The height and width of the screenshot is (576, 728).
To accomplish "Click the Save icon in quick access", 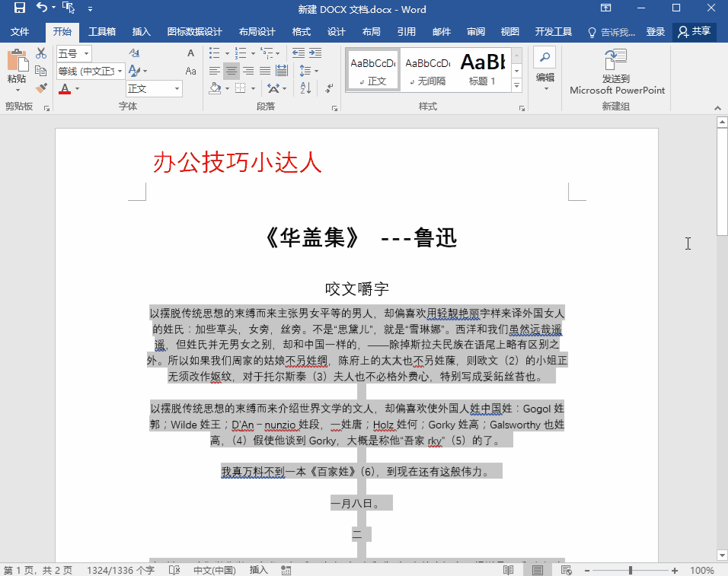I will click(x=20, y=8).
